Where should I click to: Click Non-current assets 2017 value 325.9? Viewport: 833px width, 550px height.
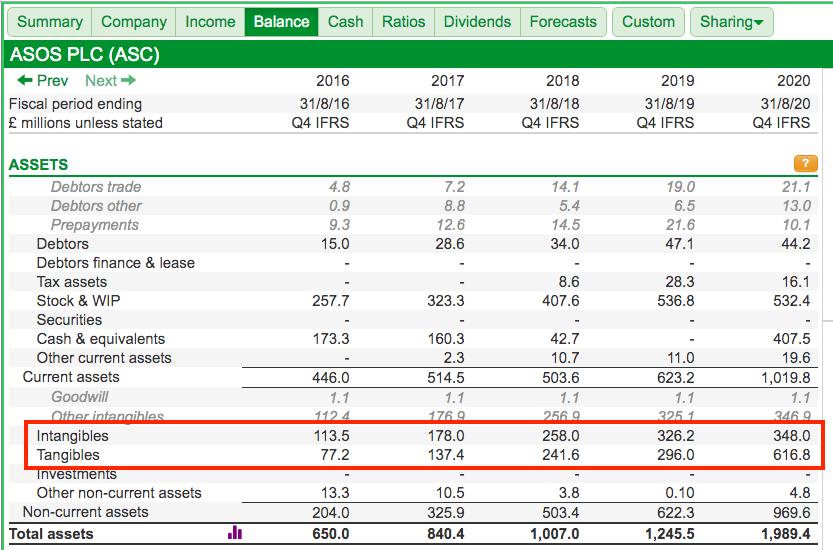click(446, 513)
